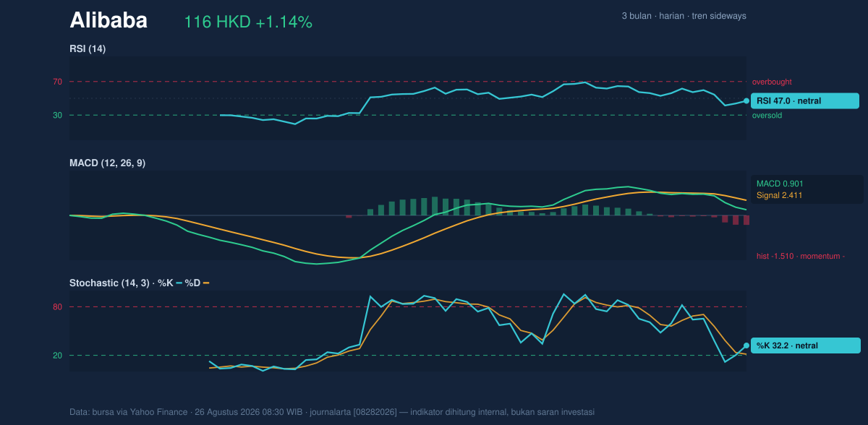
Task: Click the %K 32.2 netral value tag
Action: pyautogui.click(x=805, y=345)
